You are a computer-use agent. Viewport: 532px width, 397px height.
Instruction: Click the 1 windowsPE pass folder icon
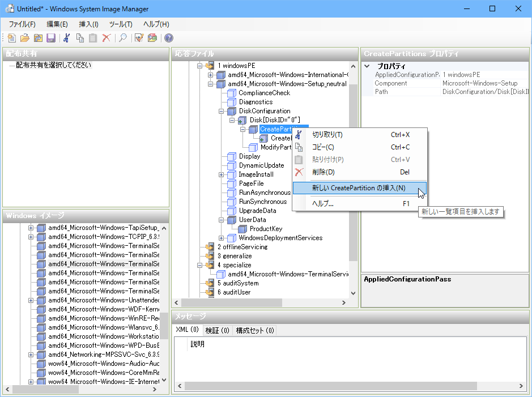pyautogui.click(x=210, y=66)
